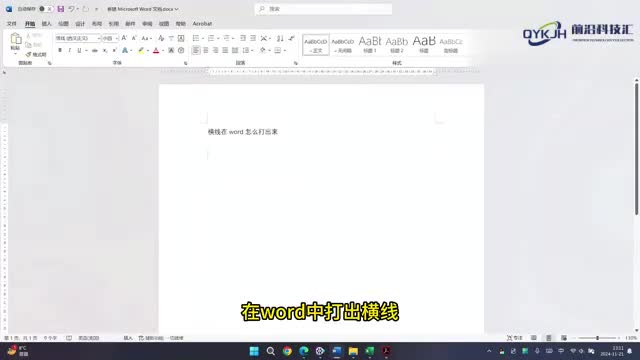The image size is (640, 360).
Task: Apply the 正文 Normal style
Action: pyautogui.click(x=316, y=45)
